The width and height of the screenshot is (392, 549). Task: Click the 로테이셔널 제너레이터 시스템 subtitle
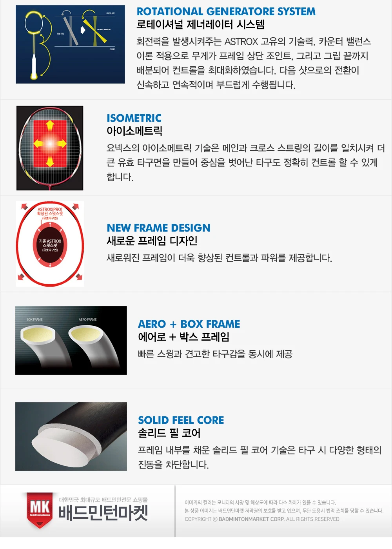pyautogui.click(x=200, y=25)
